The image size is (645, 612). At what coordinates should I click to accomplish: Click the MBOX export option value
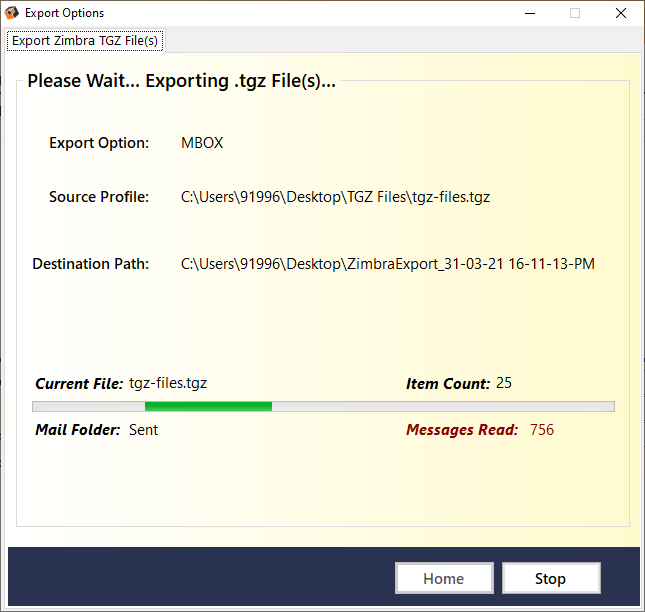pyautogui.click(x=202, y=143)
